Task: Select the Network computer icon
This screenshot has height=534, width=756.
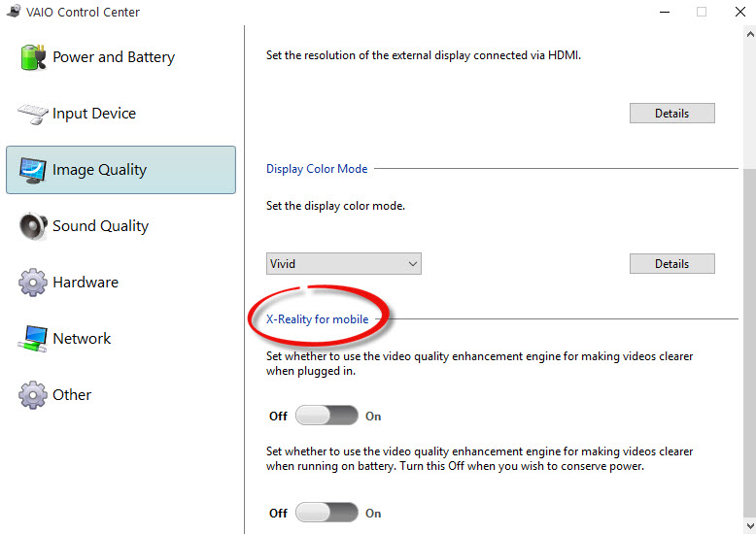Action: (33, 339)
